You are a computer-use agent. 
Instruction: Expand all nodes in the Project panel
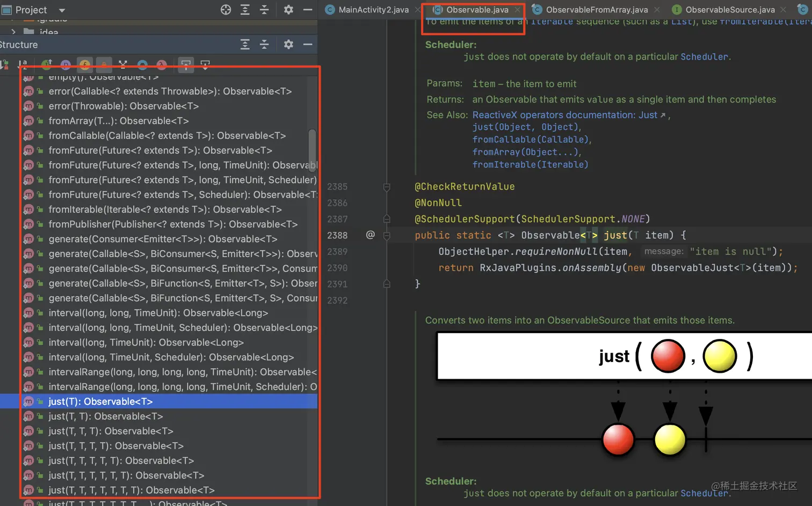(245, 10)
